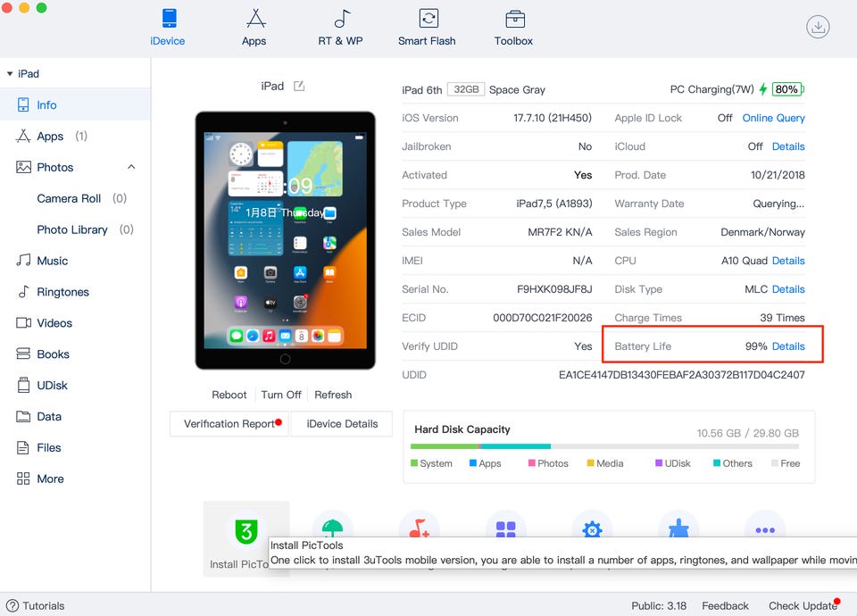Open iCloud Details link
The height and width of the screenshot is (616, 857).
[x=788, y=146]
